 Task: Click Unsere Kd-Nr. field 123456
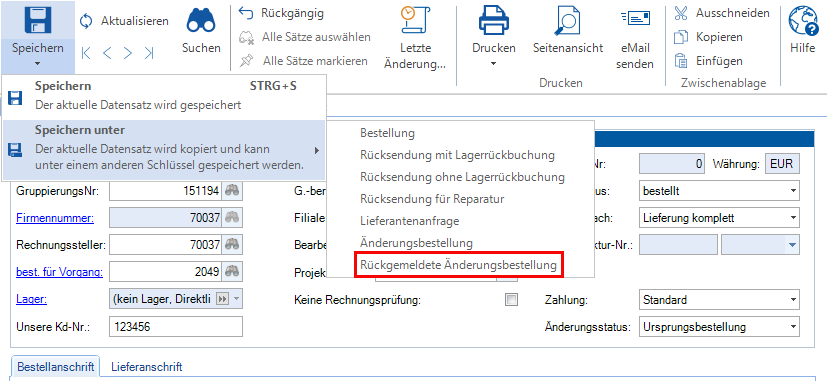pyautogui.click(x=176, y=327)
